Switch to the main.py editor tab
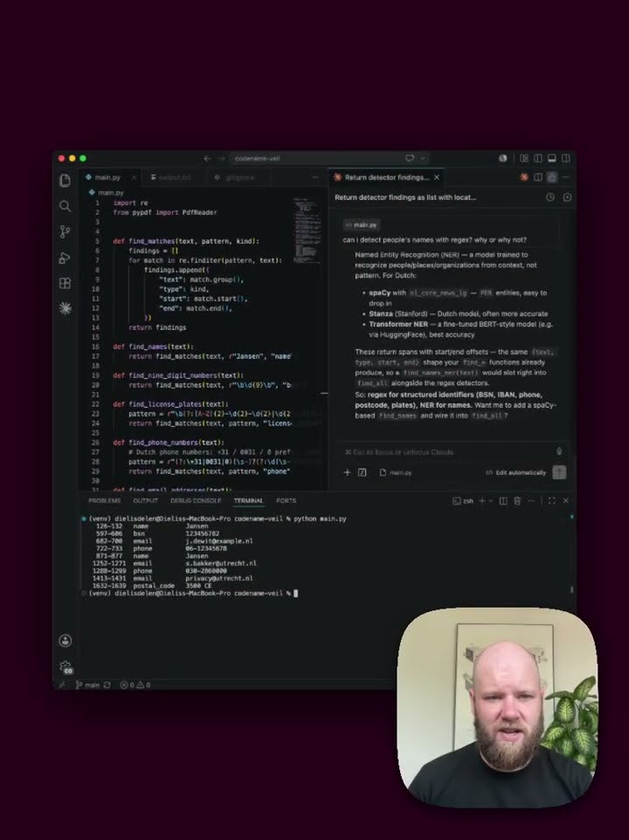629x840 pixels. tap(107, 177)
